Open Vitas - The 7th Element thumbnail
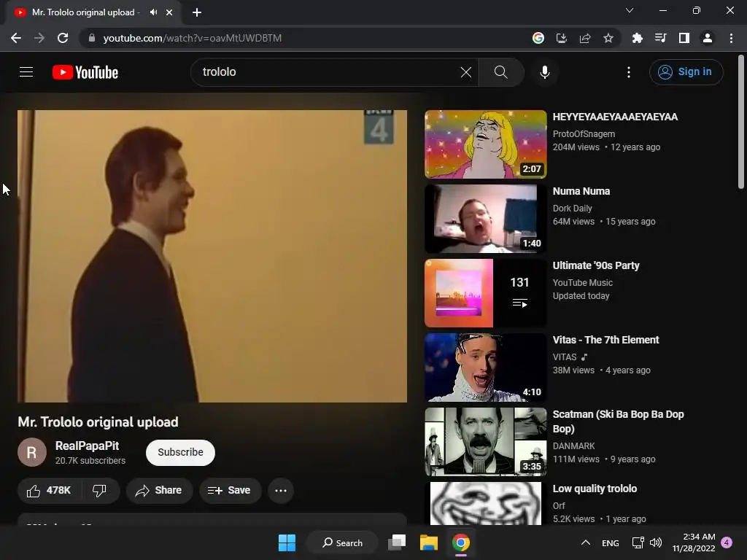The height and width of the screenshot is (560, 747). 485,367
